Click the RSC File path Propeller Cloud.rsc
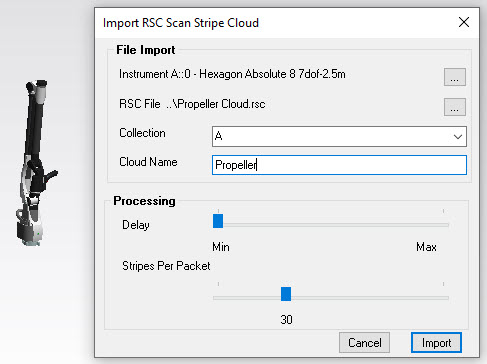The height and width of the screenshot is (364, 487). [x=216, y=104]
